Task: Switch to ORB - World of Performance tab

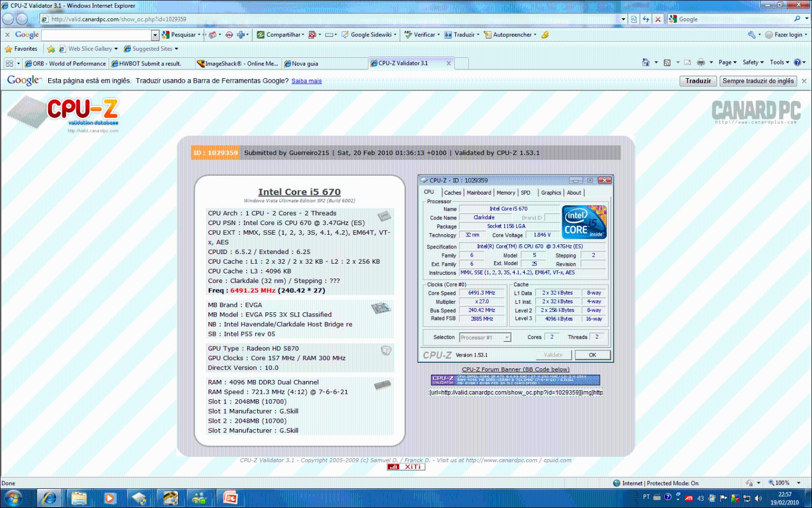Action: click(x=65, y=63)
